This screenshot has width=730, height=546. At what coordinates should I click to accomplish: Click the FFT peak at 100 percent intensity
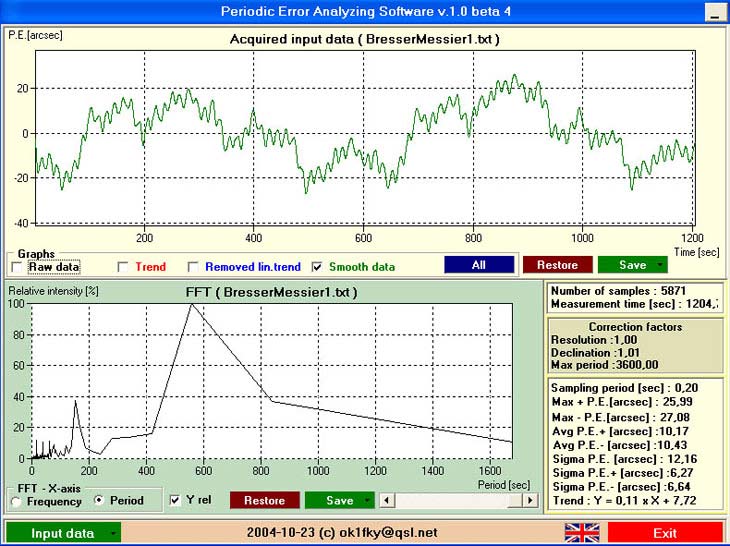[x=191, y=304]
